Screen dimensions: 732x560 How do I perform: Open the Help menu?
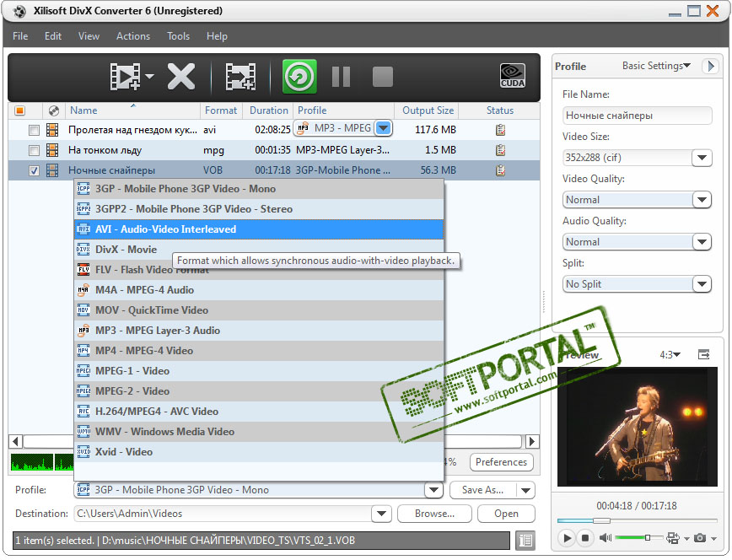click(x=217, y=36)
